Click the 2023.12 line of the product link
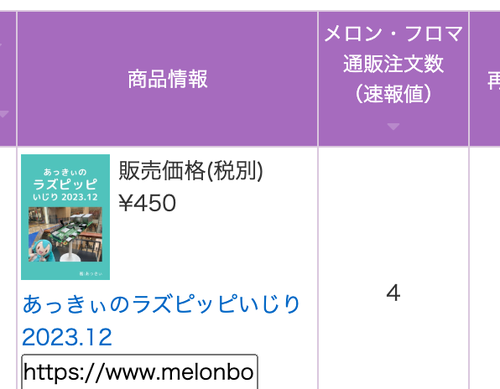500x389 pixels. 67,337
